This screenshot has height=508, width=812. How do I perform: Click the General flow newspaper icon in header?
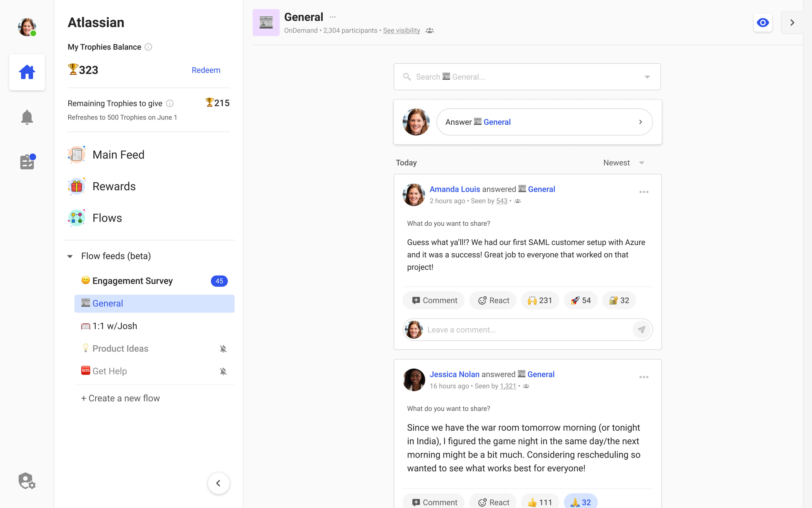tap(266, 23)
